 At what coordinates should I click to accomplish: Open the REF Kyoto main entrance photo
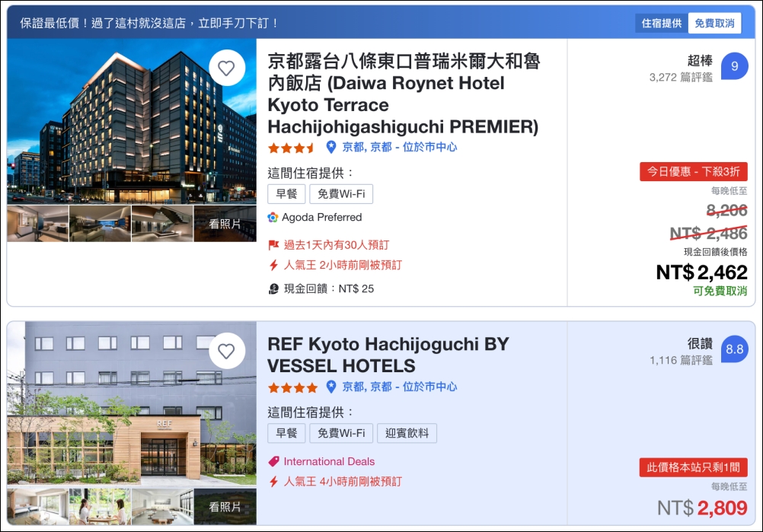(x=132, y=403)
